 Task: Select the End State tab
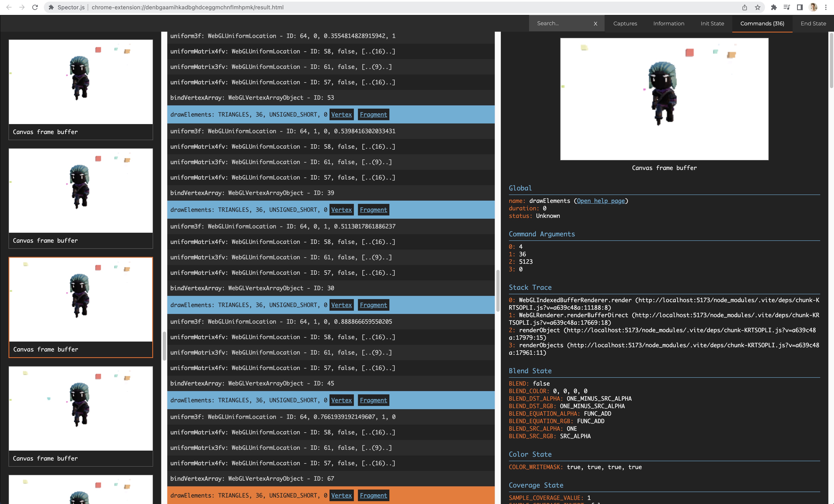(811, 23)
